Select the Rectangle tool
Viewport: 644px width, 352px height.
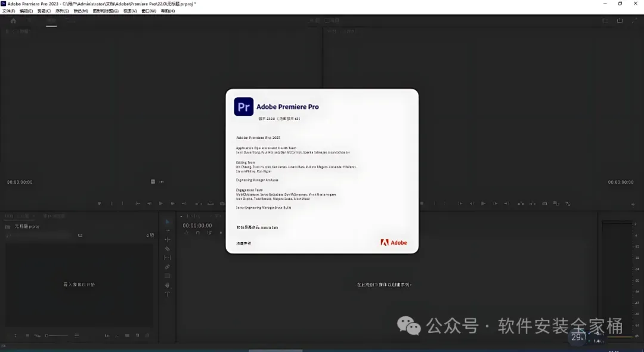tap(167, 276)
